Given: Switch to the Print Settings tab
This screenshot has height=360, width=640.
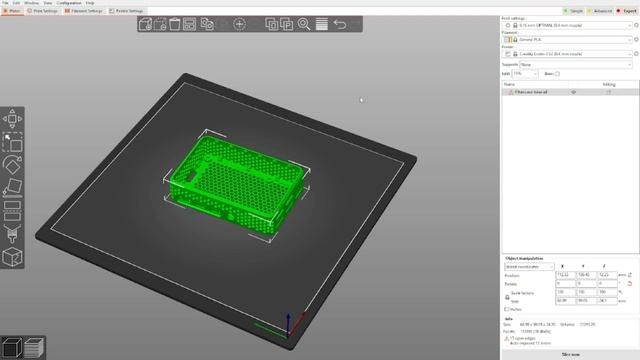Looking at the screenshot, I should click(42, 11).
